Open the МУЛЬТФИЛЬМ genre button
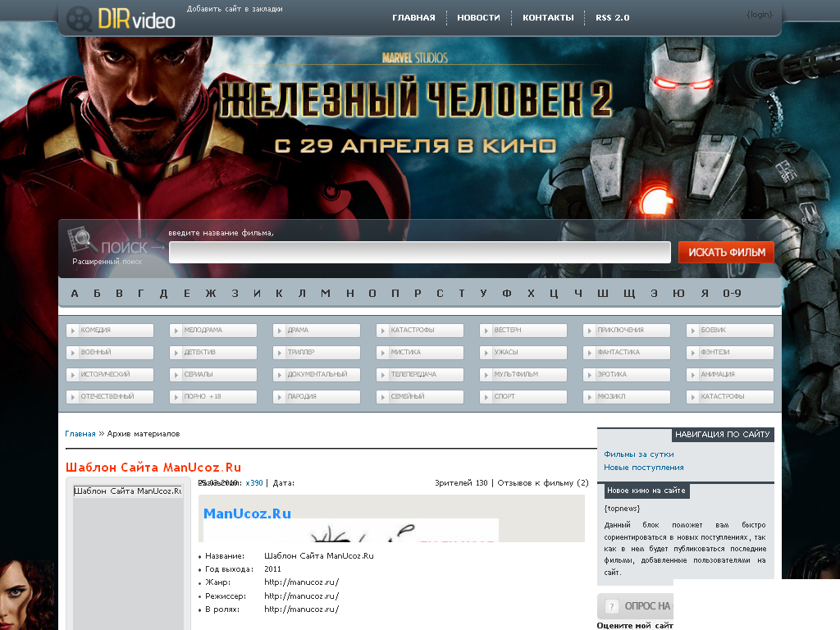This screenshot has width=840, height=630. (523, 374)
